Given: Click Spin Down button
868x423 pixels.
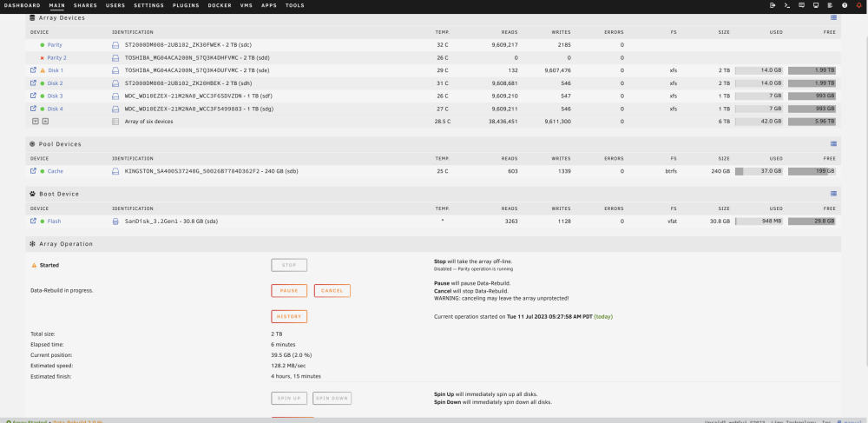Looking at the screenshot, I should pos(332,398).
